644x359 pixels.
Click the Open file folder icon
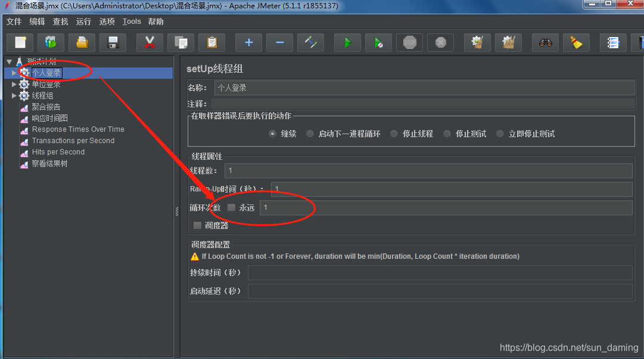pos(82,42)
